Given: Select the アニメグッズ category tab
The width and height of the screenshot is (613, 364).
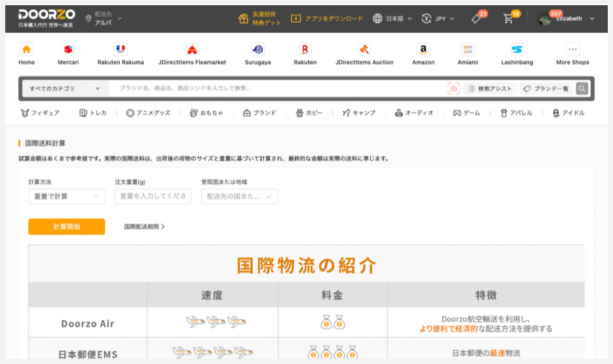Looking at the screenshot, I should tap(148, 113).
